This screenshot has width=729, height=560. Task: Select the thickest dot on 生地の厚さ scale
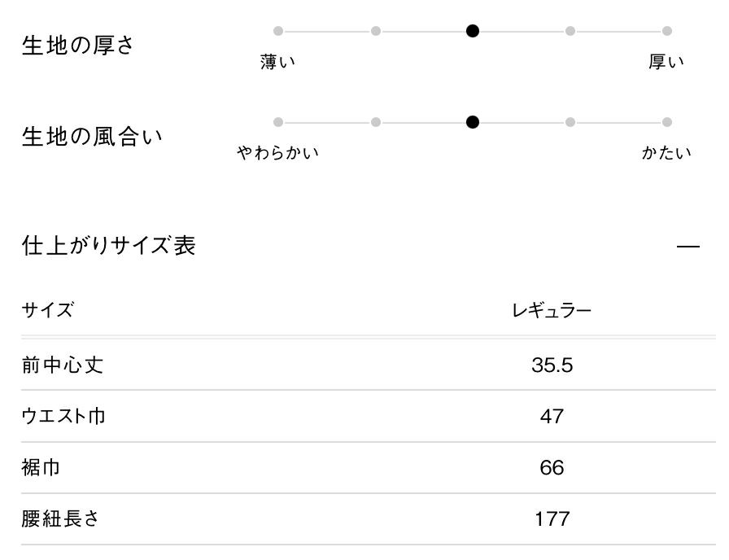(667, 31)
